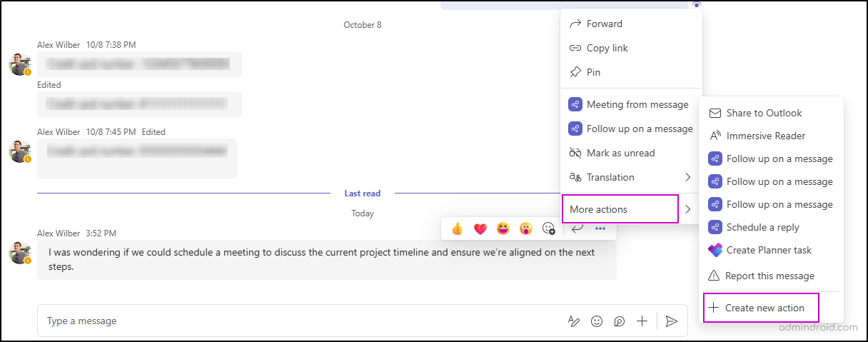Image resolution: width=868 pixels, height=342 pixels.
Task: Open the add reaction emoji picker
Action: [549, 228]
